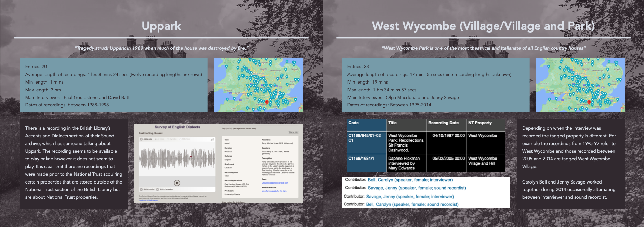Screen dimensions: 644x227
Task: Click the dark red marker on waveform
Action: [191, 157]
